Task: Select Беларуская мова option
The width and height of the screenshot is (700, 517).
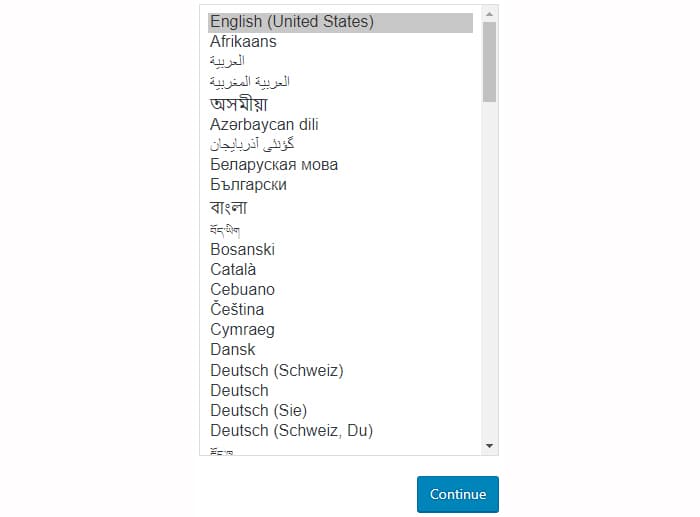Action: pyautogui.click(x=340, y=165)
